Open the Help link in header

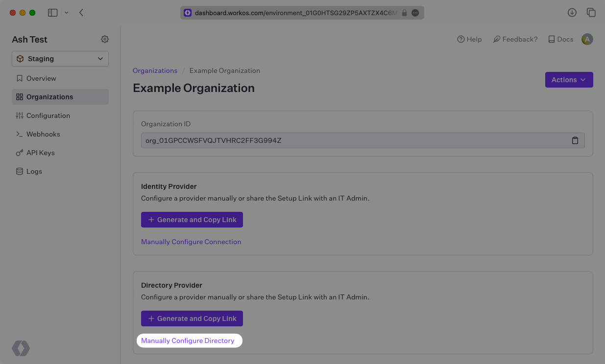[x=469, y=39]
